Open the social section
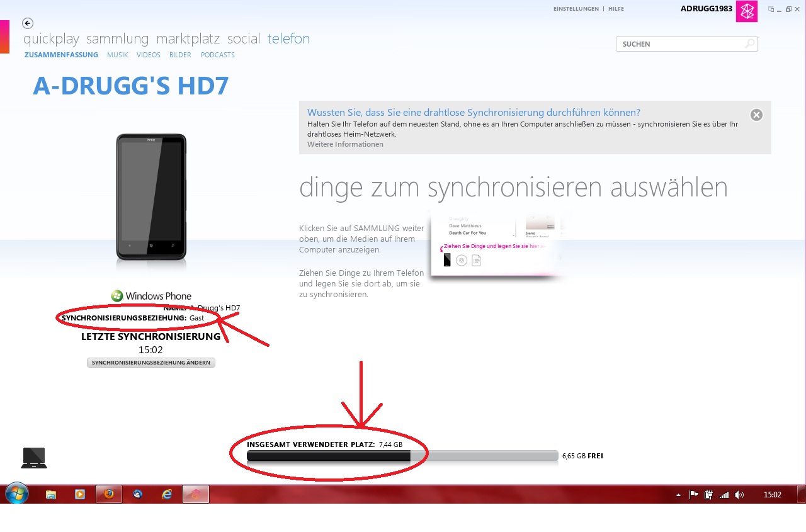806x532 pixels. tap(244, 39)
